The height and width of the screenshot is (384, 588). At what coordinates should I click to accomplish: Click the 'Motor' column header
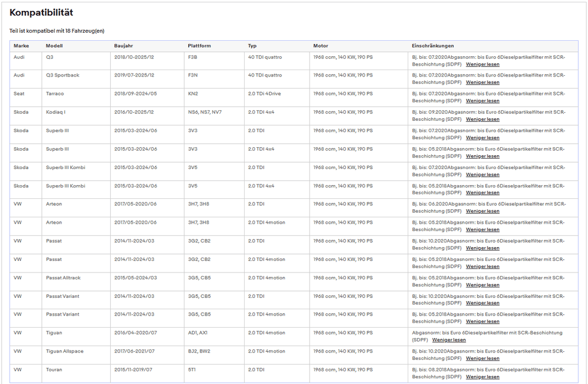point(320,46)
